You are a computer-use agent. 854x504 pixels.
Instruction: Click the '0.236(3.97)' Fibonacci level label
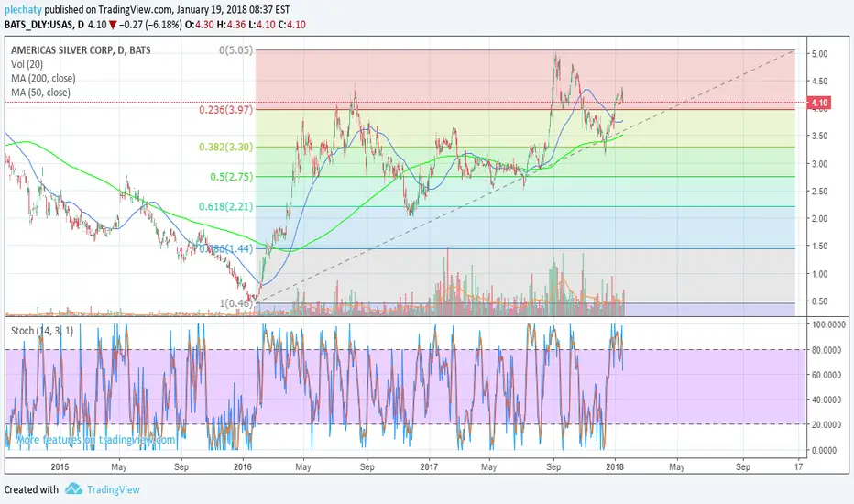click(x=226, y=110)
